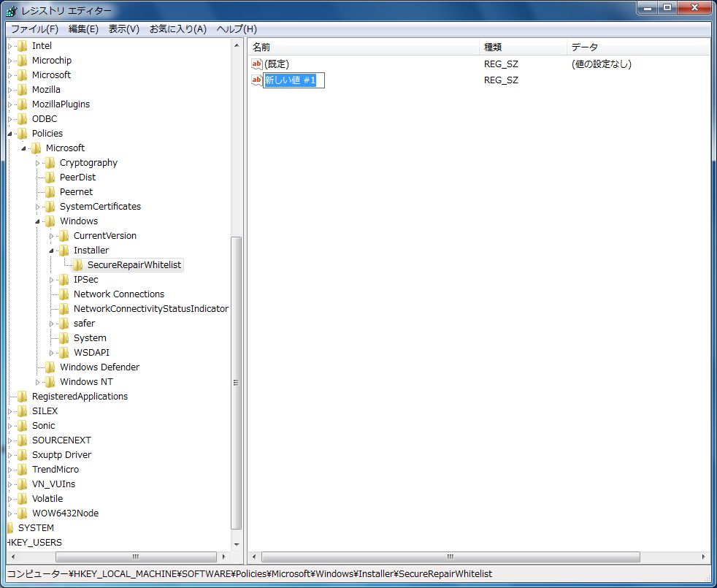Image resolution: width=717 pixels, height=588 pixels.
Task: Open the 表示(V) menu
Action: point(123,29)
